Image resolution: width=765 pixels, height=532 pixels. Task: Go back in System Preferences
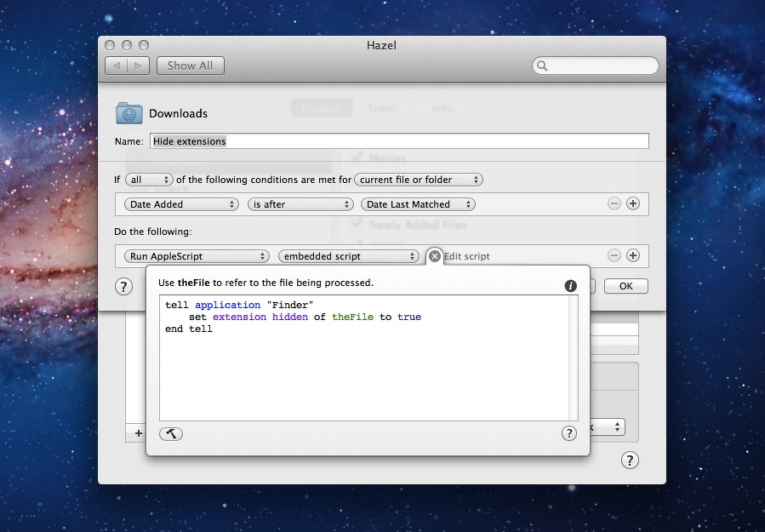(x=116, y=66)
